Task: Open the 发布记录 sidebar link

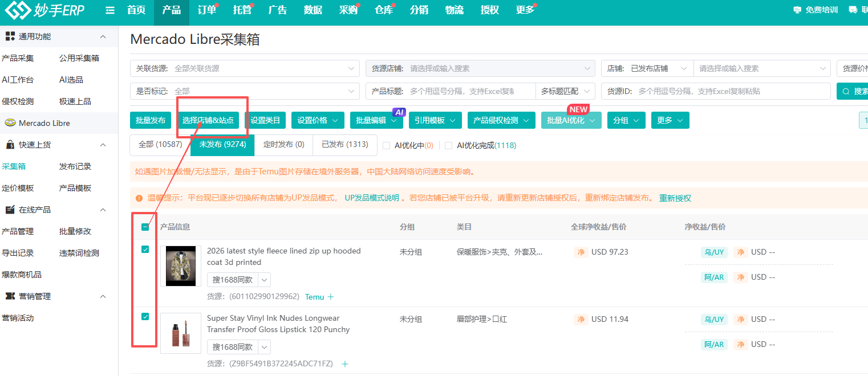Action: click(x=75, y=166)
